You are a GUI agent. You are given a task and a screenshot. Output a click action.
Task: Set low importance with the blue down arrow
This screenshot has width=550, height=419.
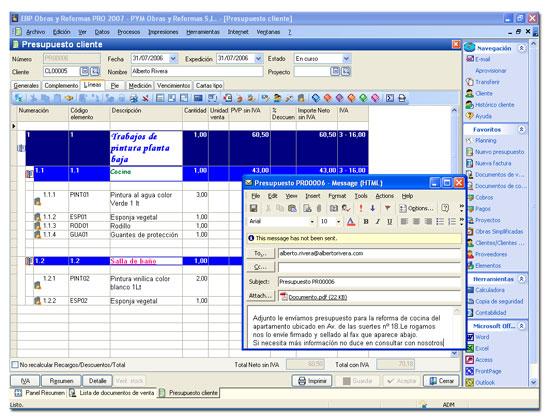pos(373,208)
